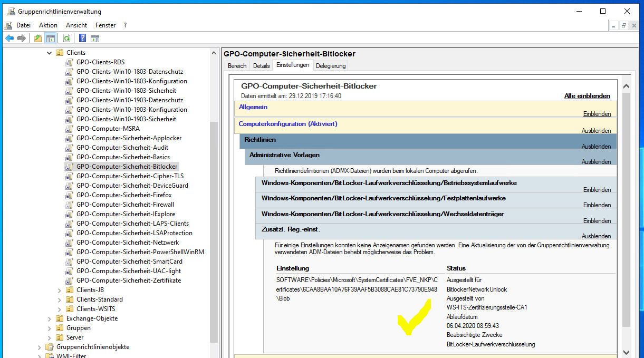The image size is (644, 358).
Task: Switch to the Details tab
Action: click(x=261, y=66)
